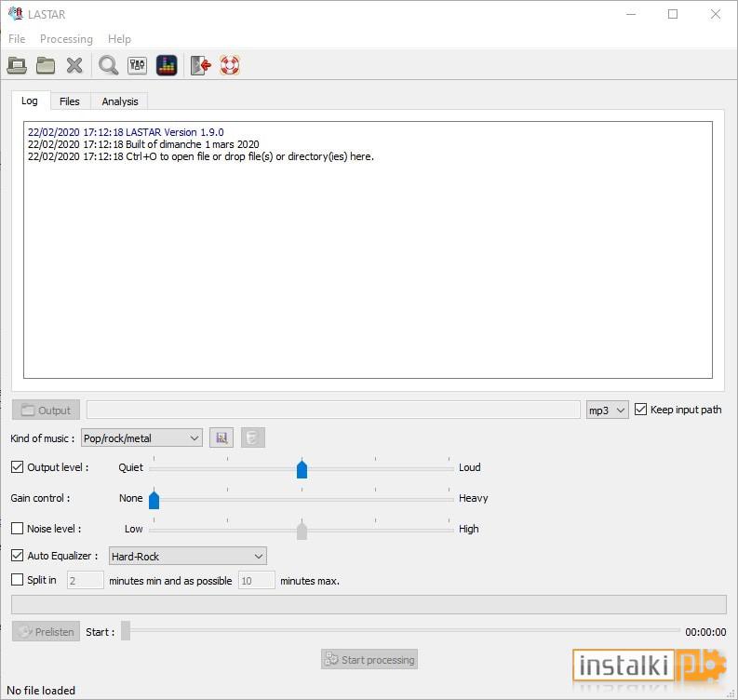Open the mixer settings toolbar icon

(x=138, y=65)
